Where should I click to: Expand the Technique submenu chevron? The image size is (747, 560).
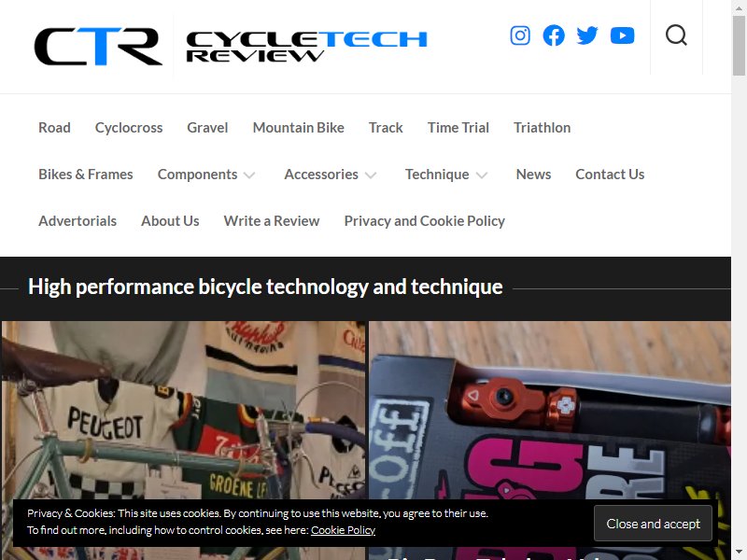482,175
